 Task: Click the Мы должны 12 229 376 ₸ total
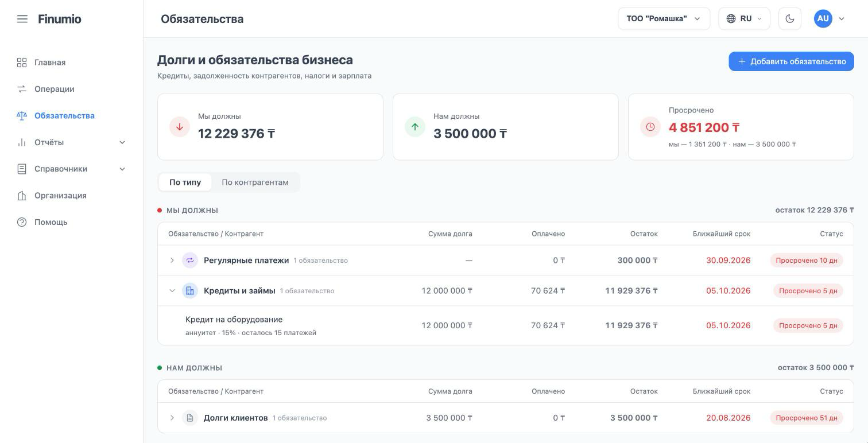(x=237, y=134)
